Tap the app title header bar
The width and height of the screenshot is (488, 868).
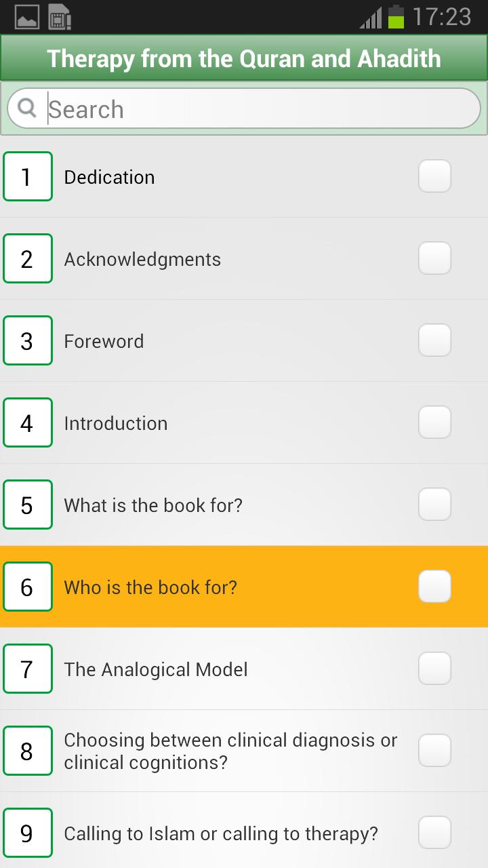(244, 59)
